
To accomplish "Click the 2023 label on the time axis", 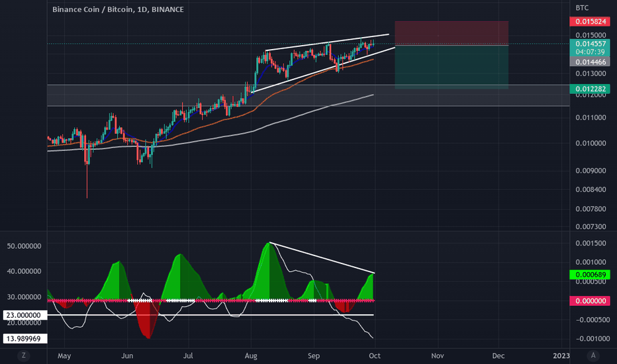I will [x=561, y=356].
